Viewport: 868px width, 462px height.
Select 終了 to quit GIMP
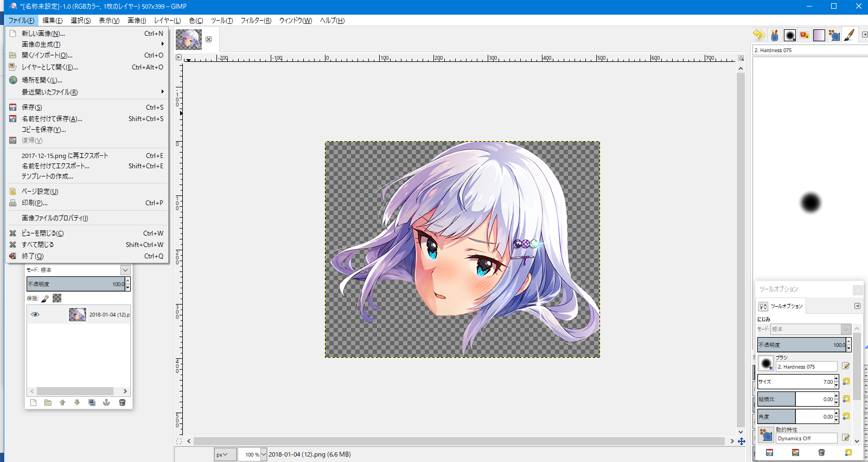tap(87, 256)
